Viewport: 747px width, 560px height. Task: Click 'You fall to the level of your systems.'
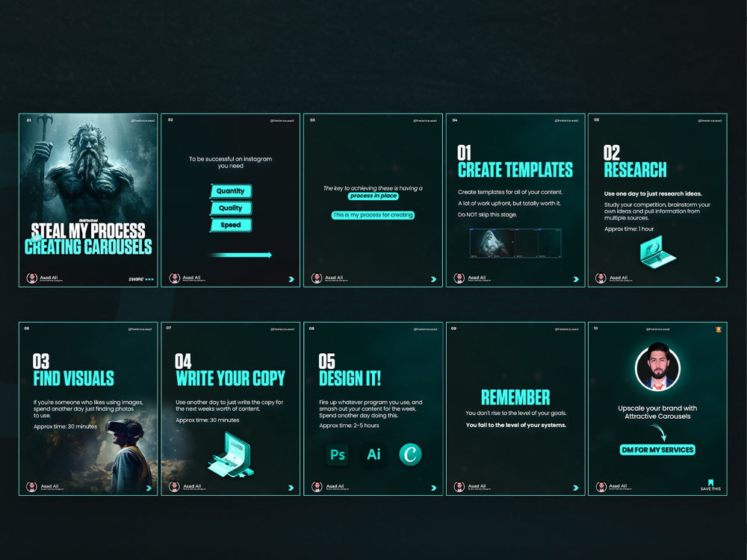[516, 426]
